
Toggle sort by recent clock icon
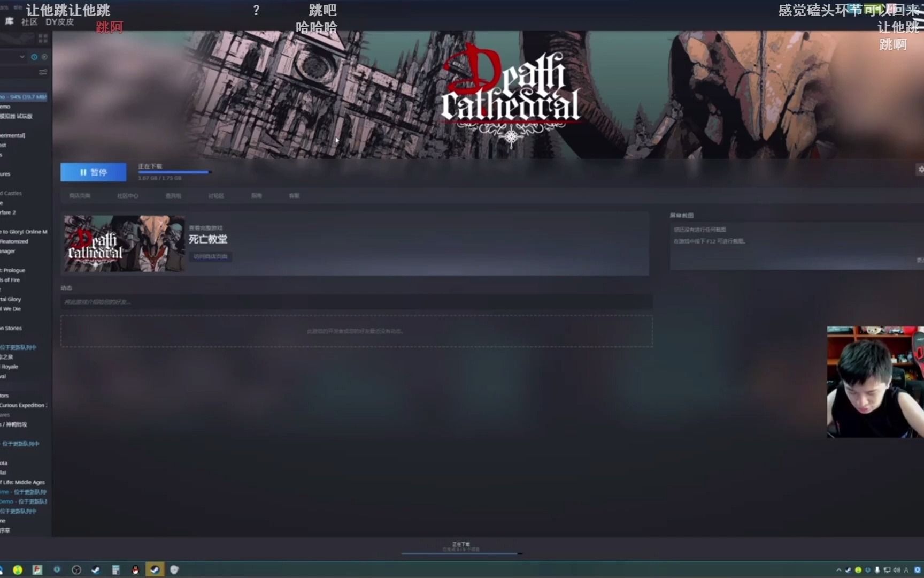34,57
